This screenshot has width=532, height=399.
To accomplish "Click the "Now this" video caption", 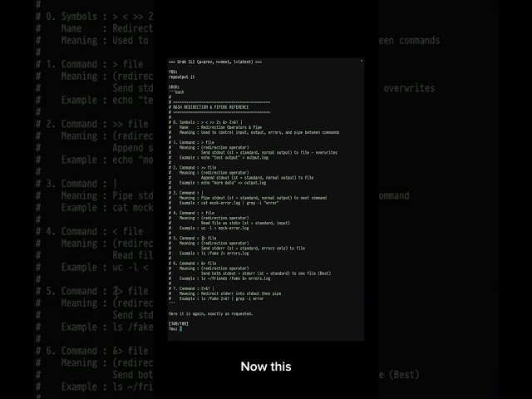I will click(x=266, y=367).
